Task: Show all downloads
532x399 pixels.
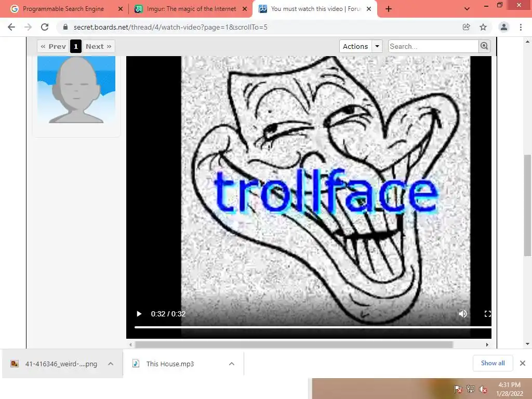Action: coord(493,363)
